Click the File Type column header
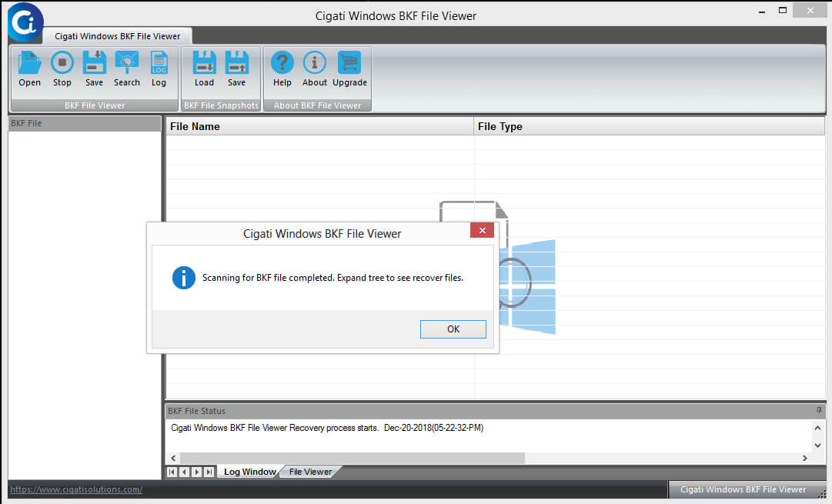Screen dimensions: 832x504 [x=649, y=126]
